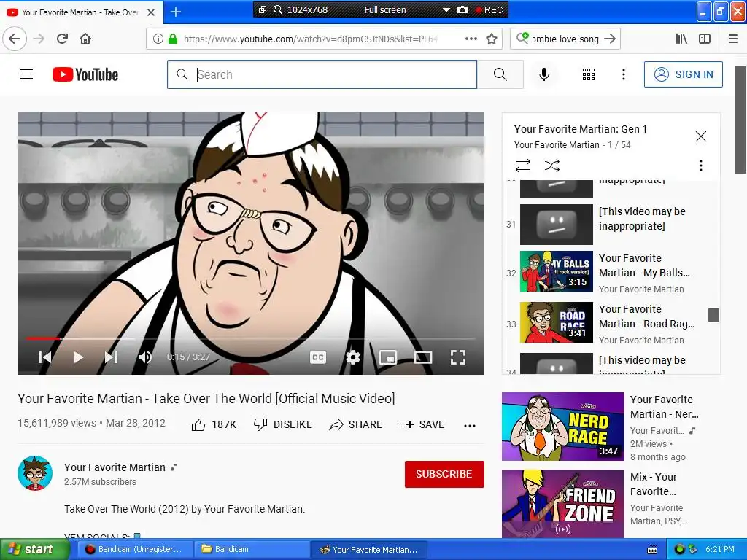Close the Your Favorite Martian browser tab
747x560 pixels.
(151, 12)
